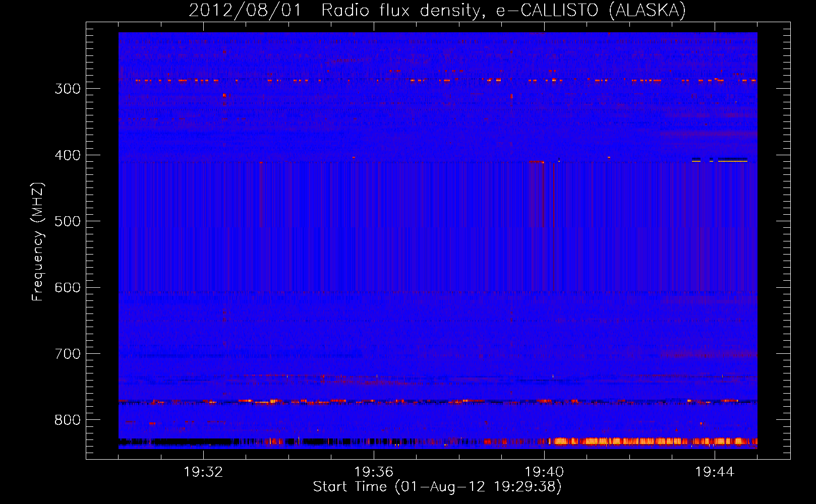Click the 19:44 time tick label
Image resolution: width=816 pixels, height=504 pixels.
pos(715,472)
